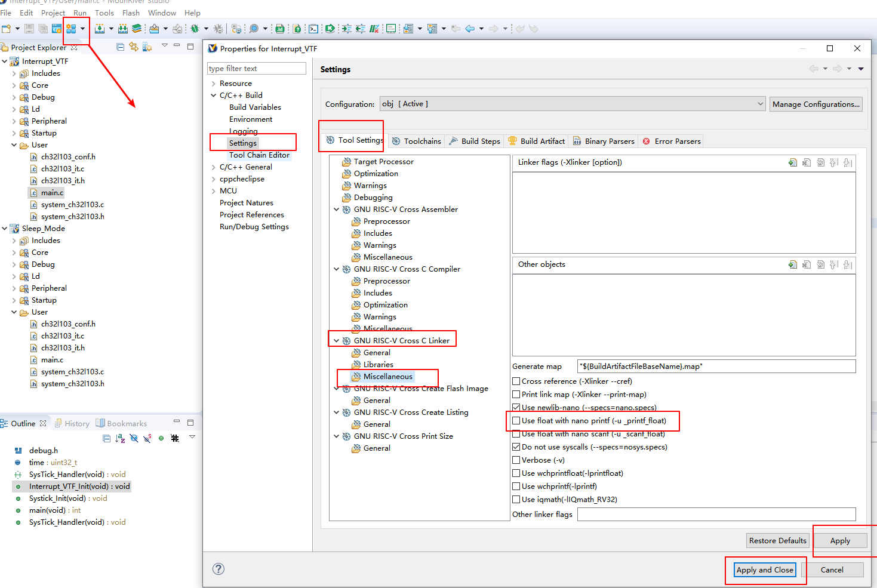Open the Build Artifact tab
The width and height of the screenshot is (877, 588).
(536, 141)
